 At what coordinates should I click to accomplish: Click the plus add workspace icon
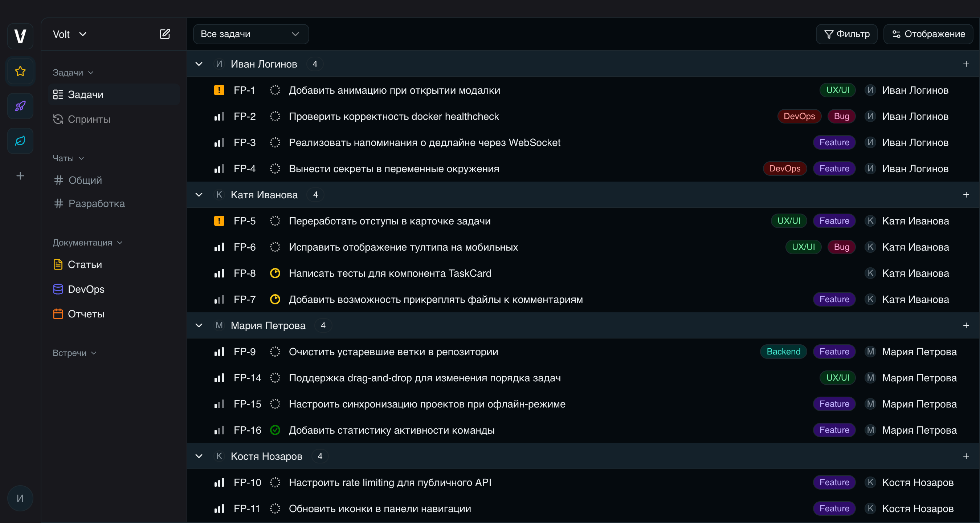tap(20, 176)
